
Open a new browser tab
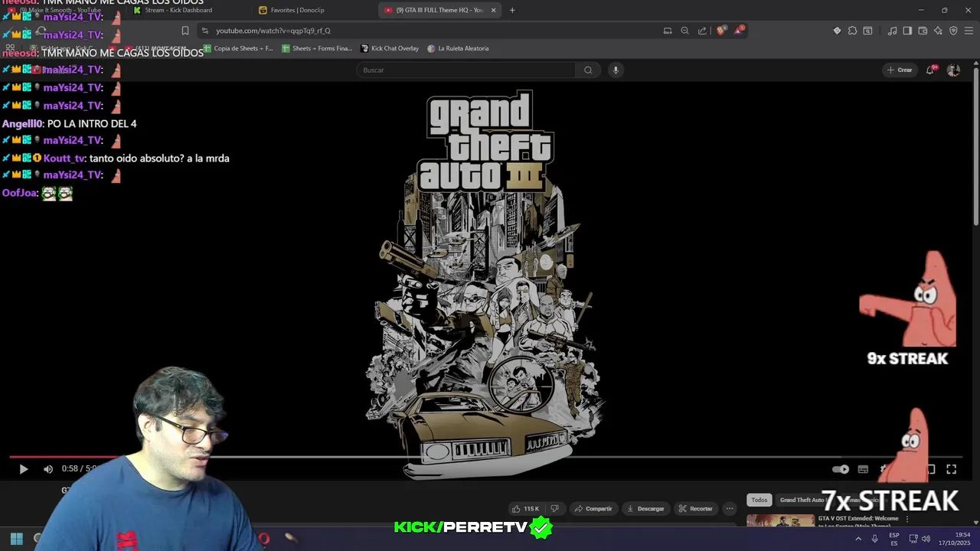pyautogui.click(x=512, y=10)
